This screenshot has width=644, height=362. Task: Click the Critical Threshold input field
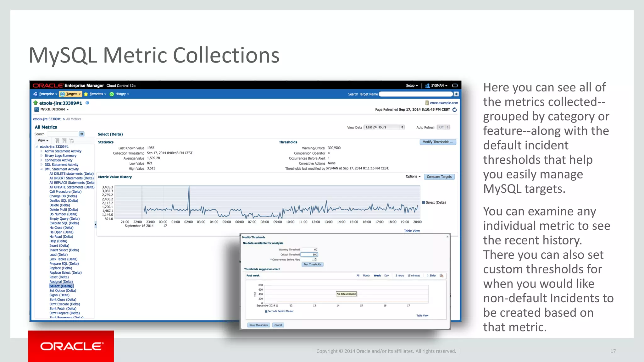tap(309, 255)
